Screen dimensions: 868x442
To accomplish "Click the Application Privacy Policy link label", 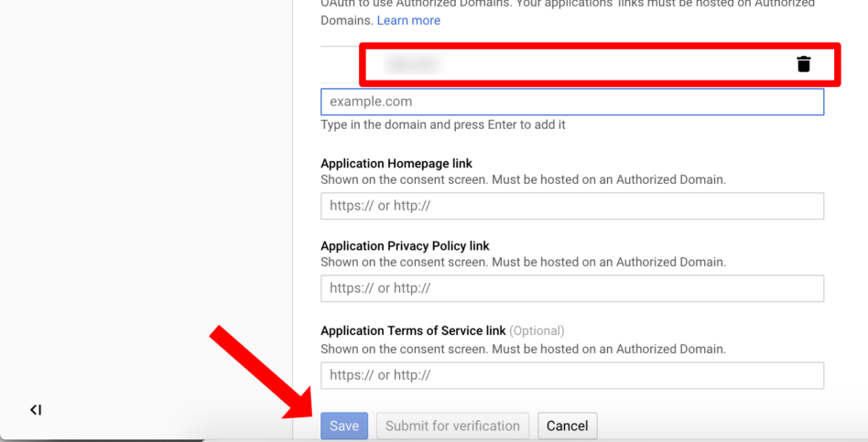I will coord(406,246).
